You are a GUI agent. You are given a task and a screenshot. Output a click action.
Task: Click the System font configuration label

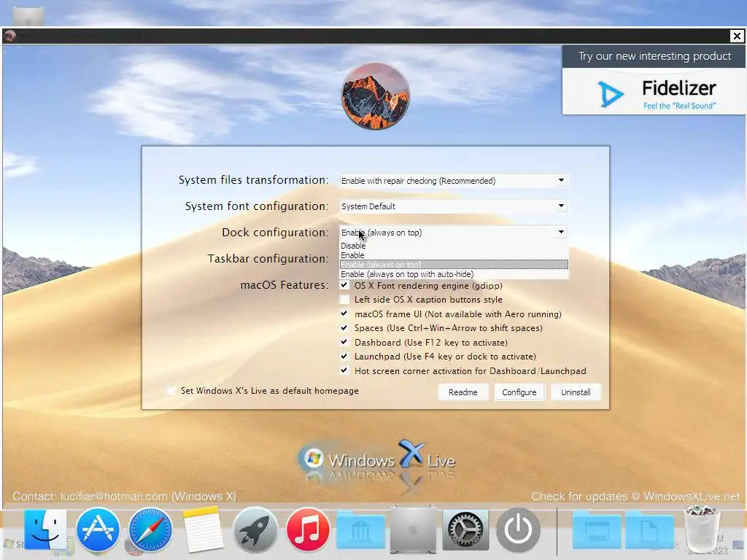click(x=257, y=206)
